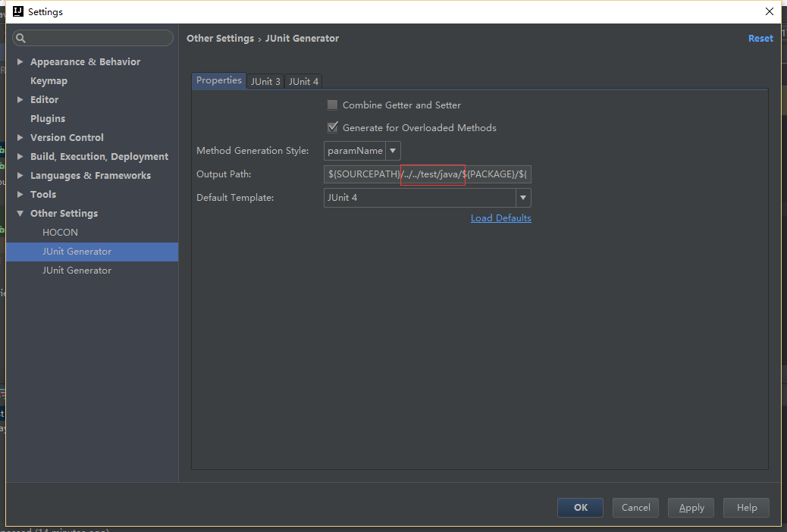This screenshot has height=532, width=787.
Task: Switch to the JUnit 4 tab
Action: [303, 81]
